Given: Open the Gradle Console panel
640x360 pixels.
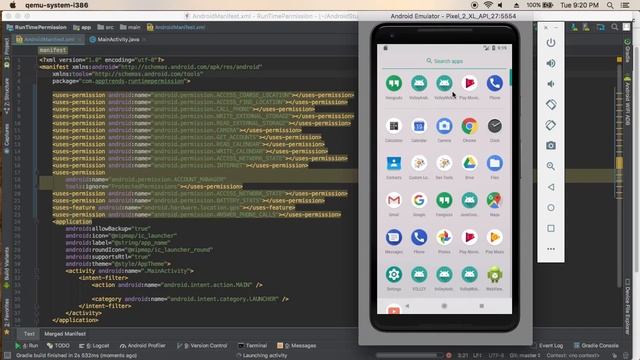Looking at the screenshot, I should (596, 345).
